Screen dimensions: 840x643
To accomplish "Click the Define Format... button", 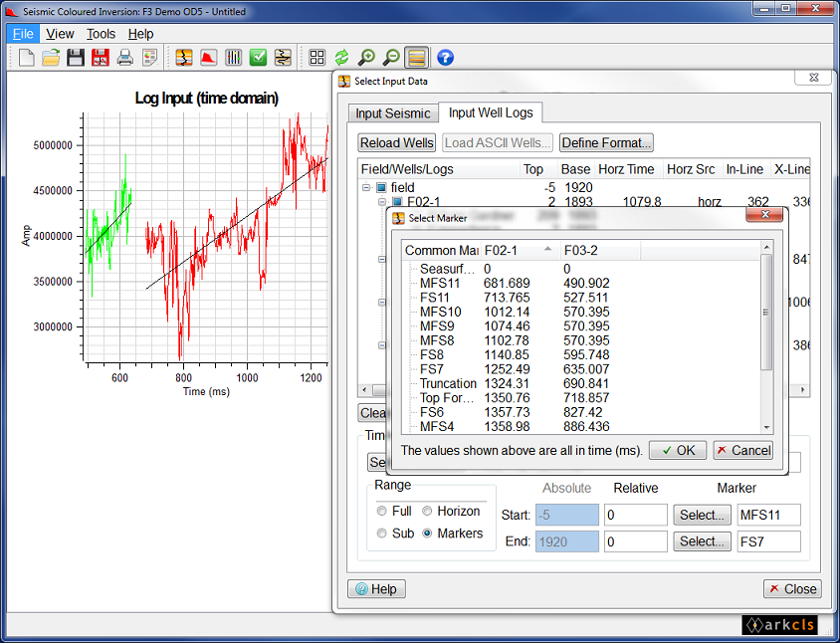I will click(606, 143).
